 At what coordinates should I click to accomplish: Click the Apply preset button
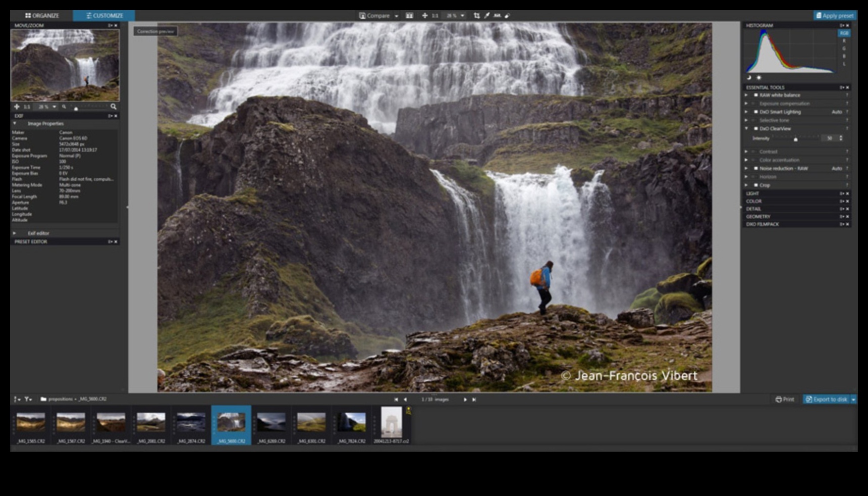[835, 16]
